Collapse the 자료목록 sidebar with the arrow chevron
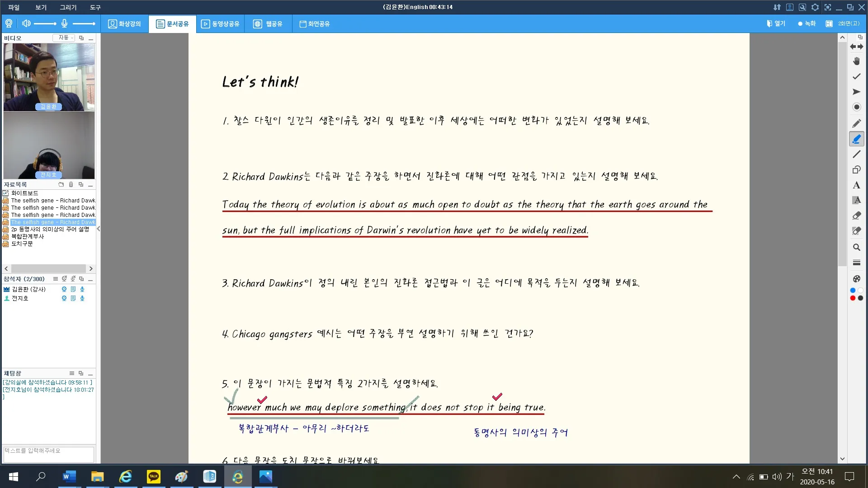The height and width of the screenshot is (488, 868). 98,229
